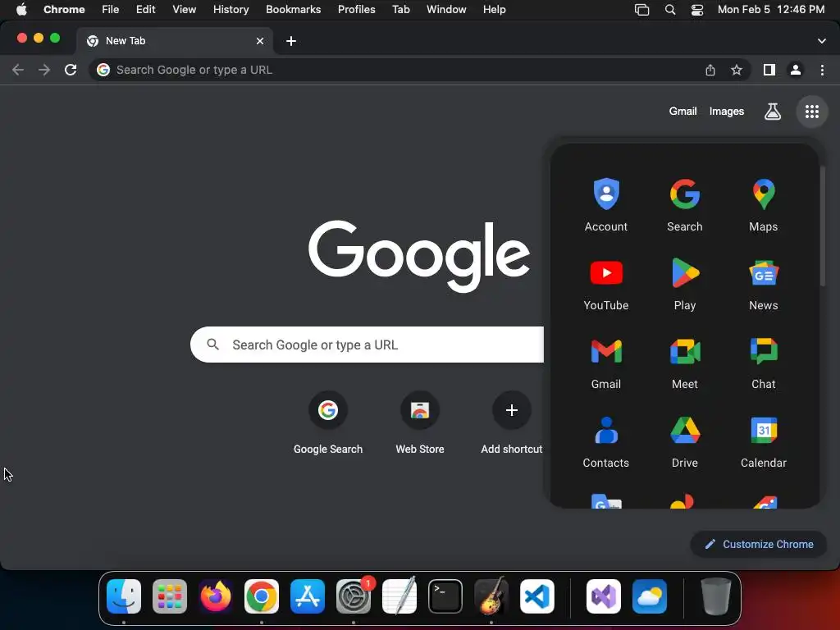Open Launchpad from the Dock
Screen dimensions: 840x630
point(170,596)
